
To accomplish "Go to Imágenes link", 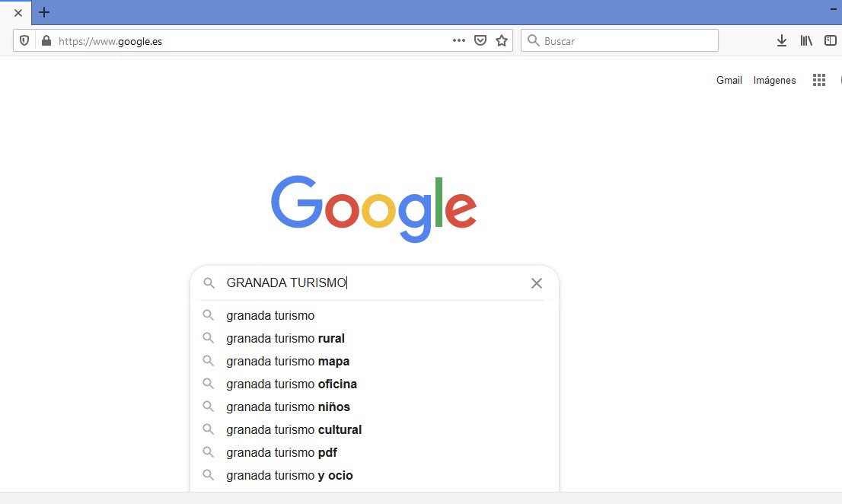I will (774, 80).
